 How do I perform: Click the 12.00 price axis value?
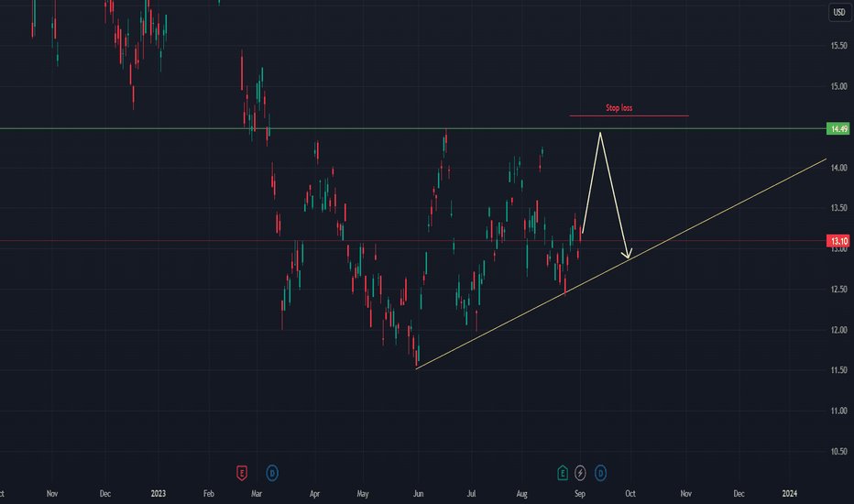click(838, 330)
